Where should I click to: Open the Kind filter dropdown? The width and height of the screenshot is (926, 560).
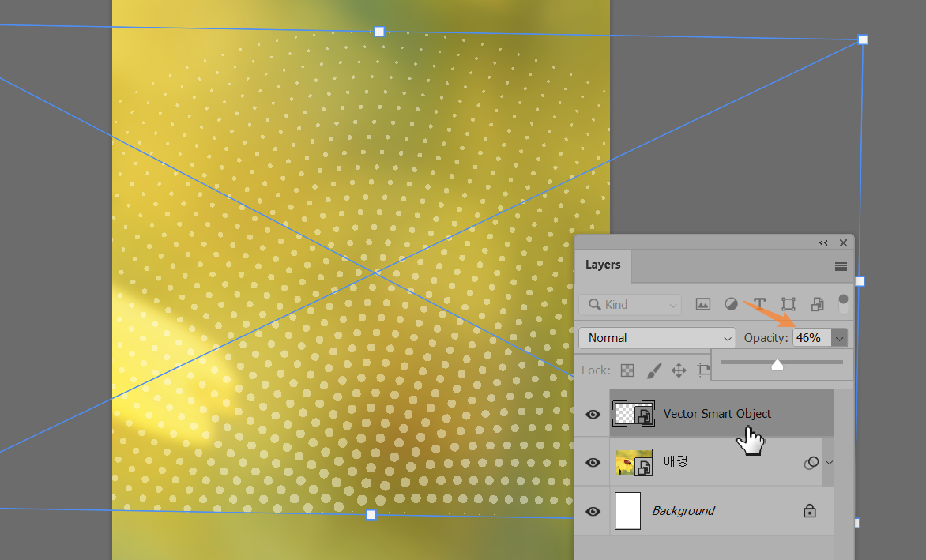tap(630, 305)
